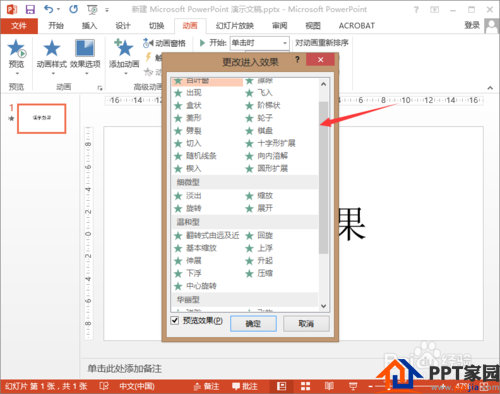Click the 预览 animation preview button
The height and width of the screenshot is (394, 500).
coord(16,57)
